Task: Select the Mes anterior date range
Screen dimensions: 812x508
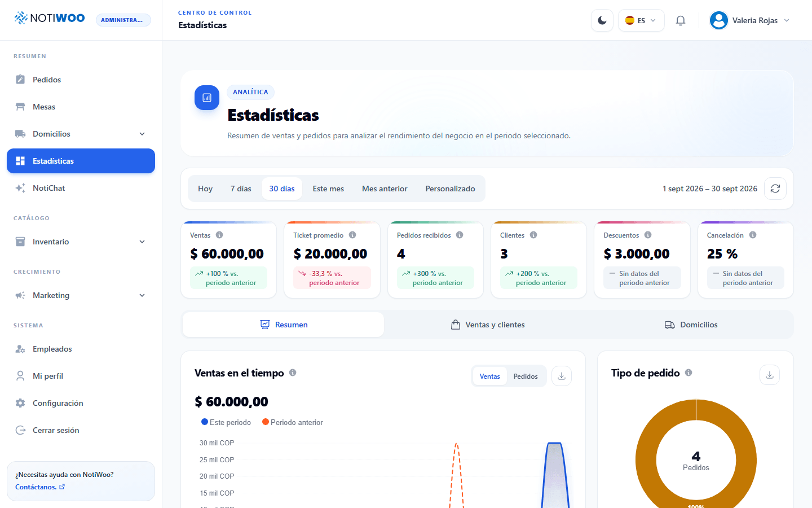Action: [385, 189]
